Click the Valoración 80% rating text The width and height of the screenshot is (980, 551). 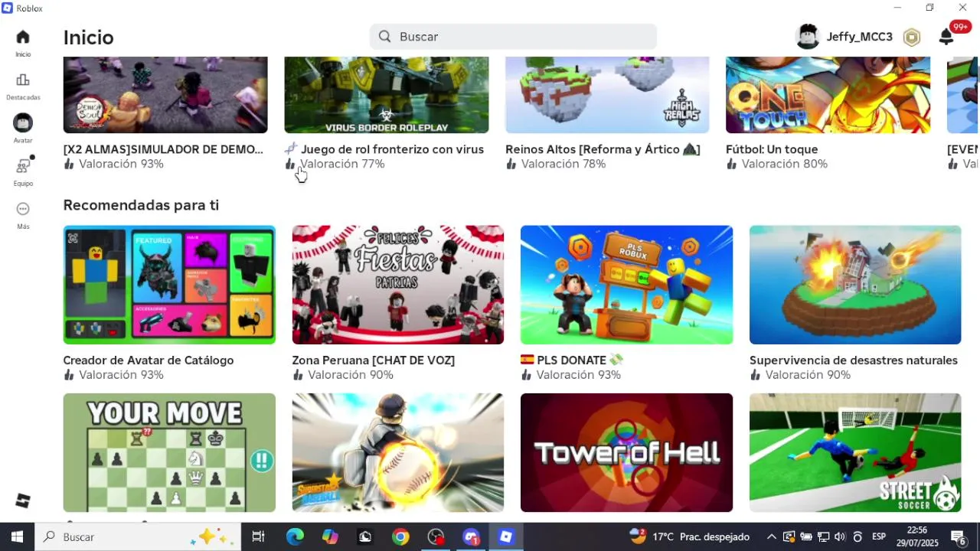tap(784, 164)
